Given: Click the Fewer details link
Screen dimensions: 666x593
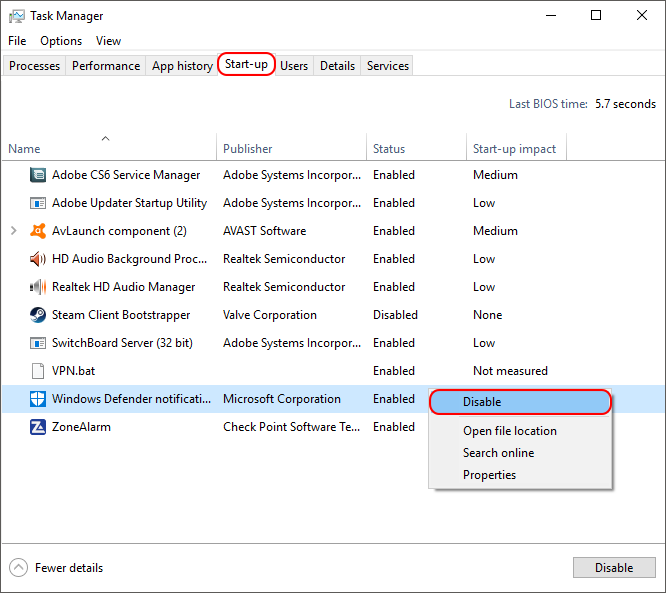Looking at the screenshot, I should coord(69,568).
